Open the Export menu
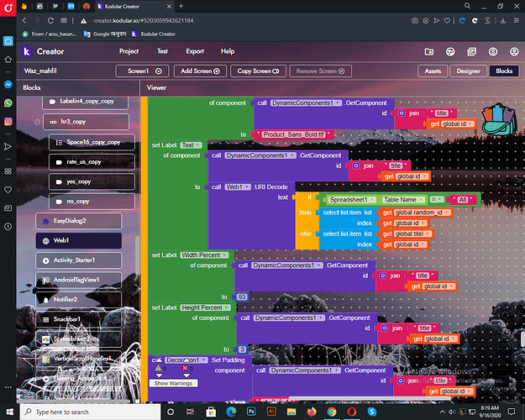 coord(195,51)
